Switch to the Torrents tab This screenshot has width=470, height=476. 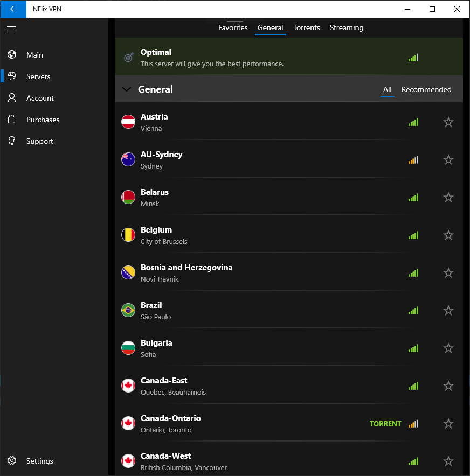tap(307, 28)
